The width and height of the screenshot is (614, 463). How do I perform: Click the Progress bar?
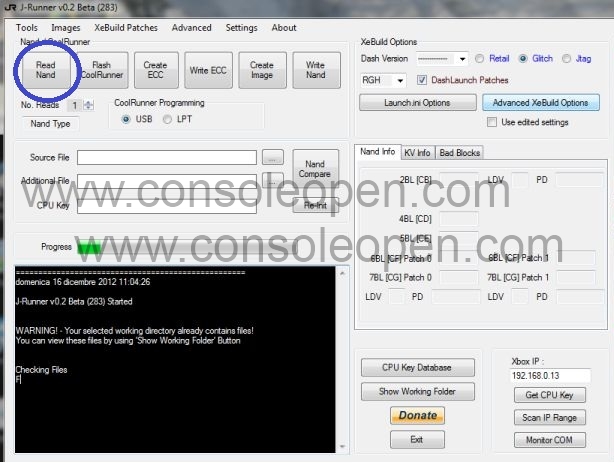point(188,248)
